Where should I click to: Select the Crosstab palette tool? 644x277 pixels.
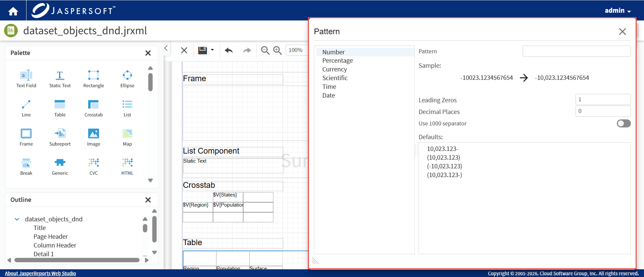[94, 104]
